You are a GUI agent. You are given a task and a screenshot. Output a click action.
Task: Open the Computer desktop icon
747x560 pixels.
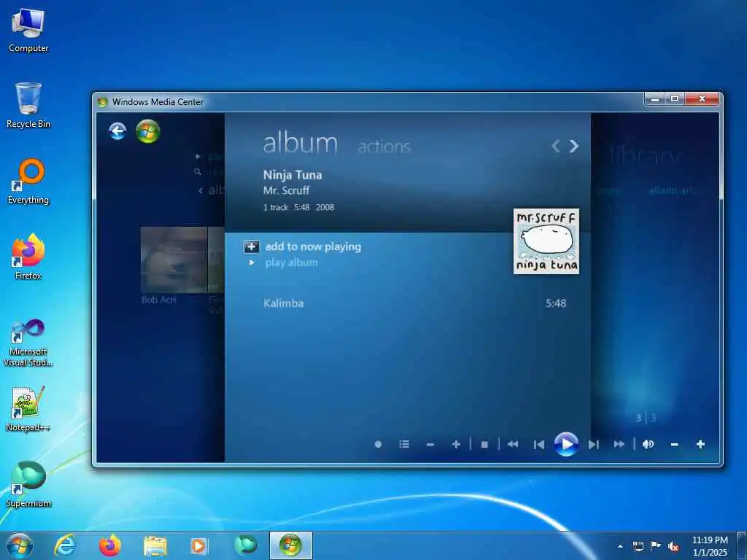(x=28, y=29)
